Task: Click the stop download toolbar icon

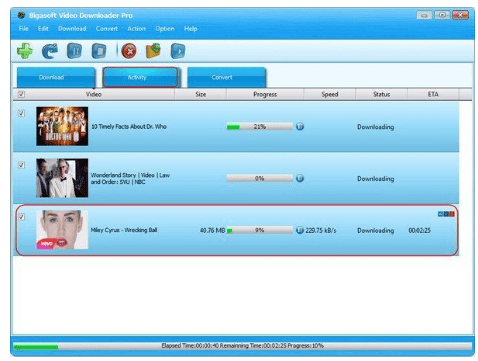Action: 99,51
